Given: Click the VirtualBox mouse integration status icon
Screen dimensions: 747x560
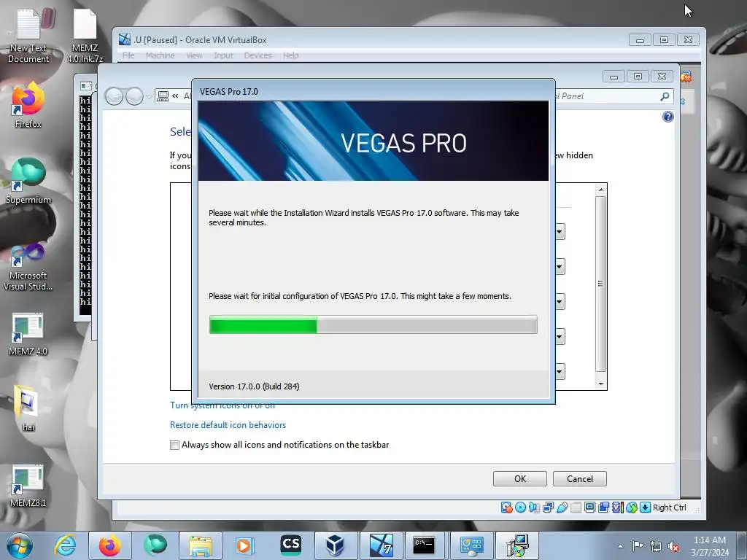Looking at the screenshot, I should [631, 507].
